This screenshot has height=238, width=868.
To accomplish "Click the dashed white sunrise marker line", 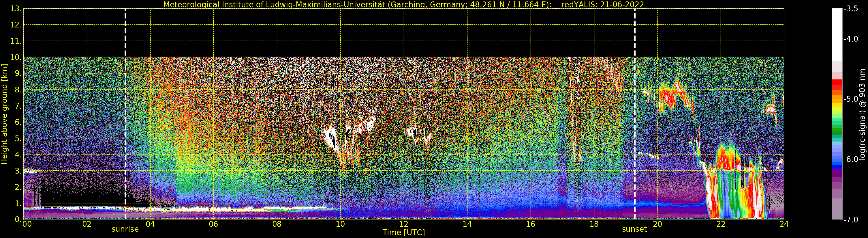I will (125, 114).
